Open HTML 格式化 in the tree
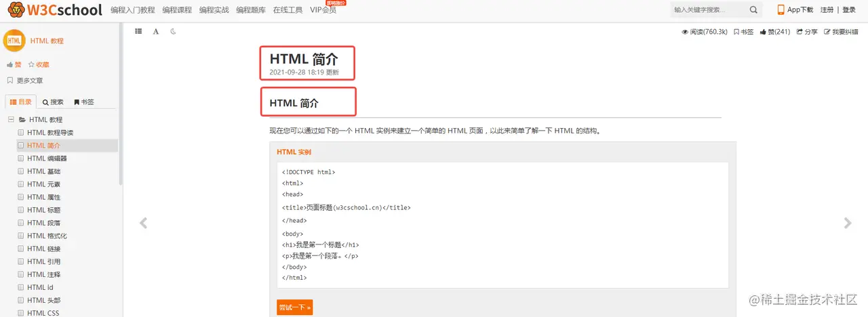868x317 pixels. [x=47, y=236]
